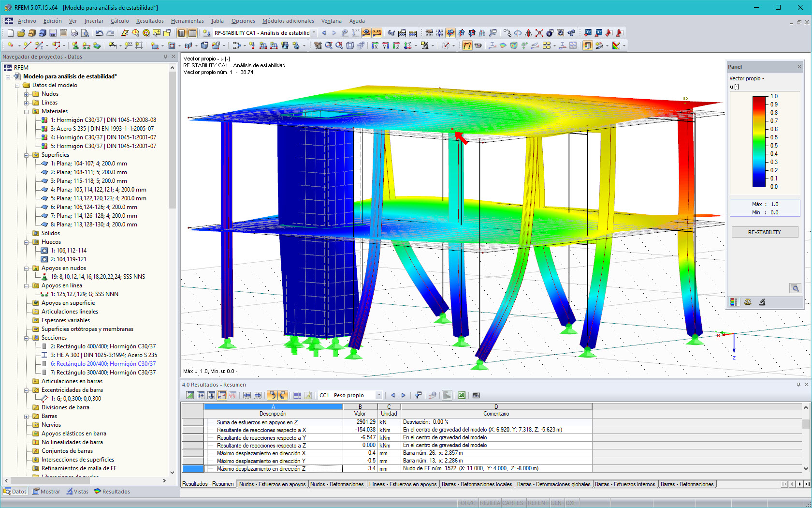812x508 pixels.
Task: Toggle show results eye button
Action: [x=366, y=33]
